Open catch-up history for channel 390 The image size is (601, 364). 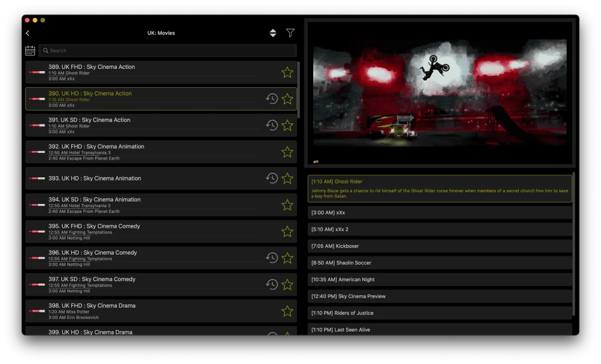tap(272, 99)
